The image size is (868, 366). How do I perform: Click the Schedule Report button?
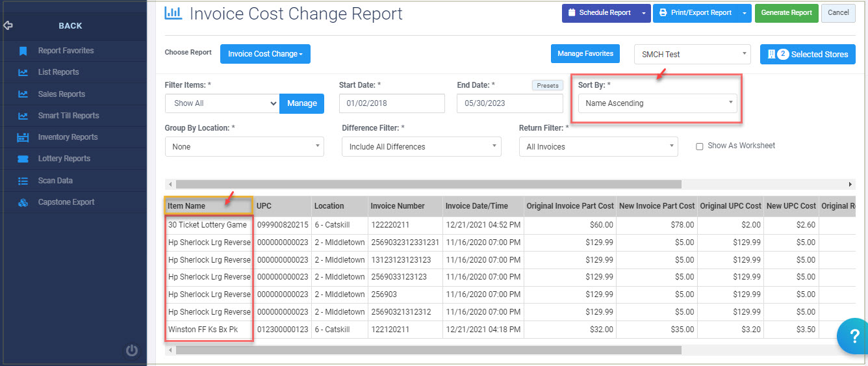[598, 13]
